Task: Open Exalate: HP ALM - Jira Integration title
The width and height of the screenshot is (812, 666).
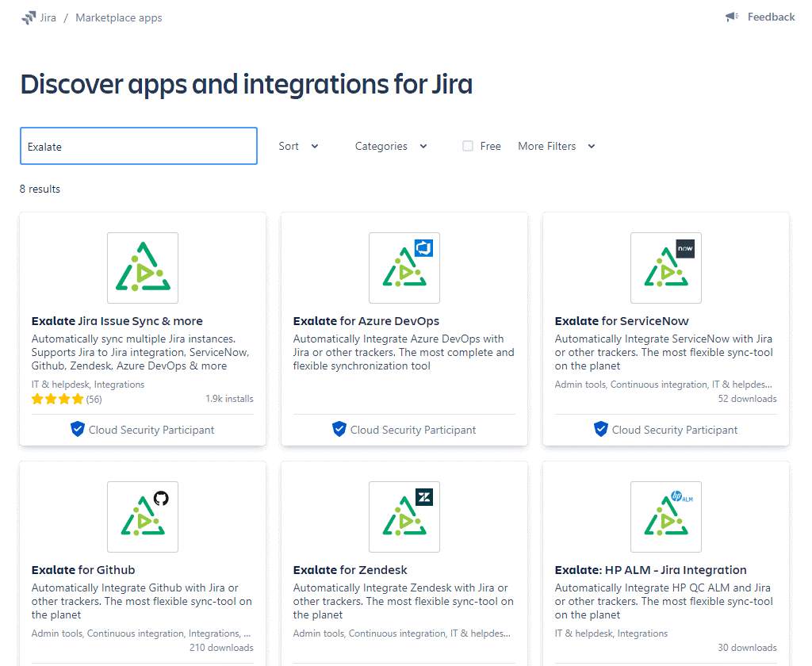Action: 650,570
